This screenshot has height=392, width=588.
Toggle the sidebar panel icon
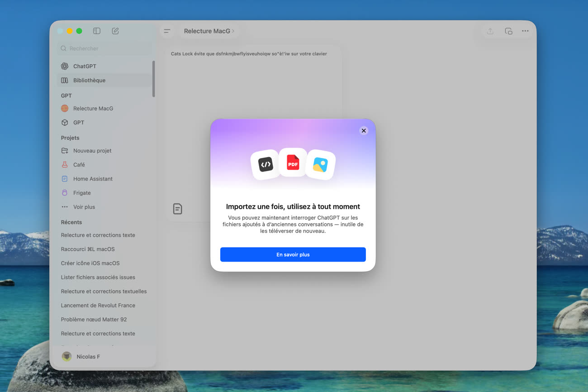point(97,31)
